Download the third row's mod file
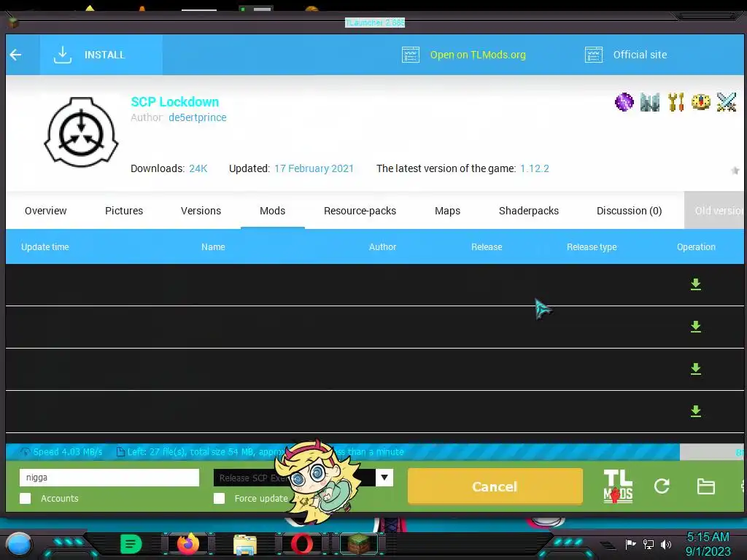The width and height of the screenshot is (747, 560). tap(695, 369)
